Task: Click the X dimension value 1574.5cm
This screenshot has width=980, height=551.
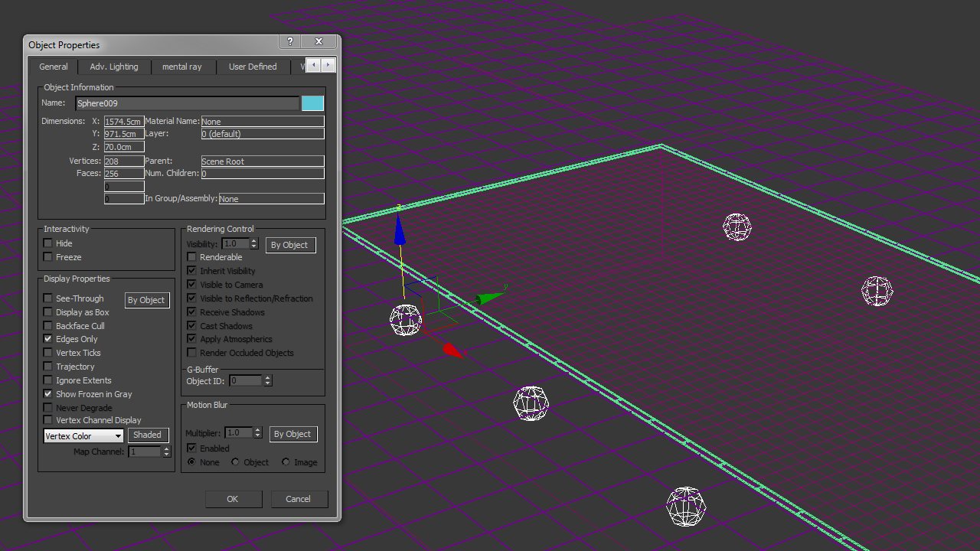Action: coord(124,122)
